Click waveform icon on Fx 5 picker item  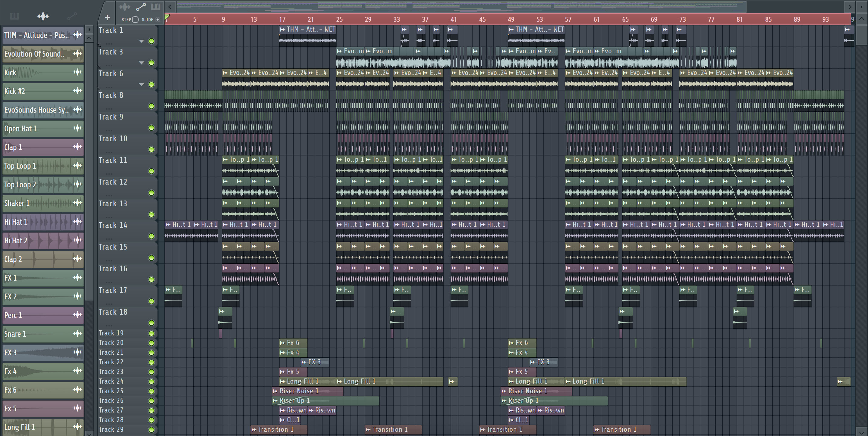(77, 408)
